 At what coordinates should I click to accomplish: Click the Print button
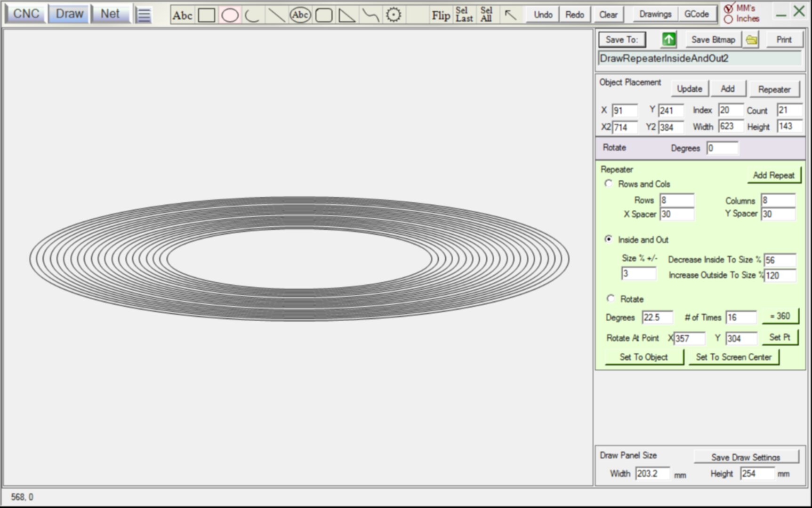[x=784, y=40]
